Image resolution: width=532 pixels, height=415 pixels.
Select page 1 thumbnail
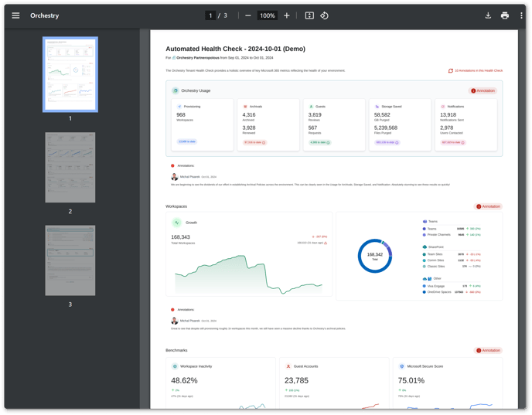(x=70, y=74)
